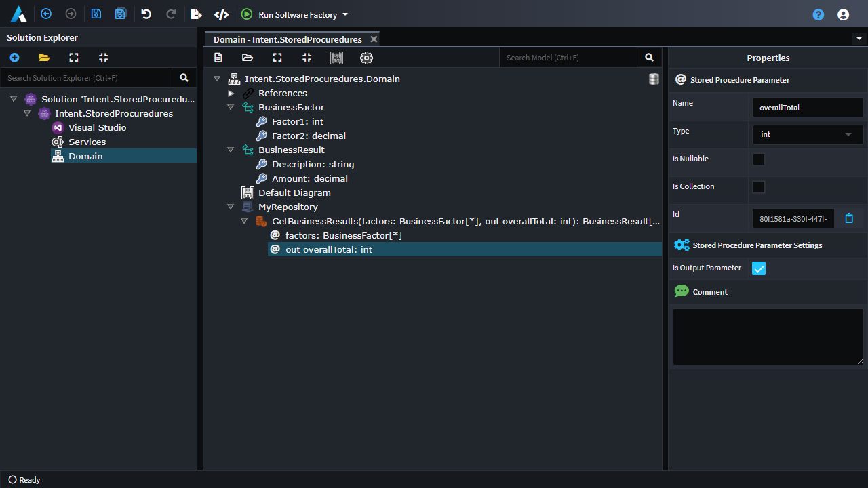Focus the Search Solution Explorer field
The height and width of the screenshot is (488, 868).
tap(86, 78)
